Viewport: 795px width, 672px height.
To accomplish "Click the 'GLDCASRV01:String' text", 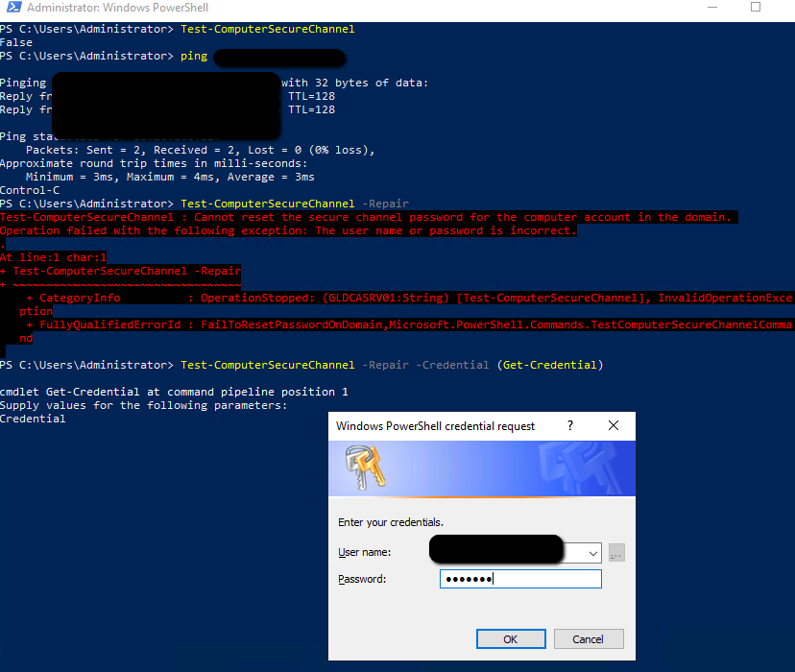I will point(386,298).
